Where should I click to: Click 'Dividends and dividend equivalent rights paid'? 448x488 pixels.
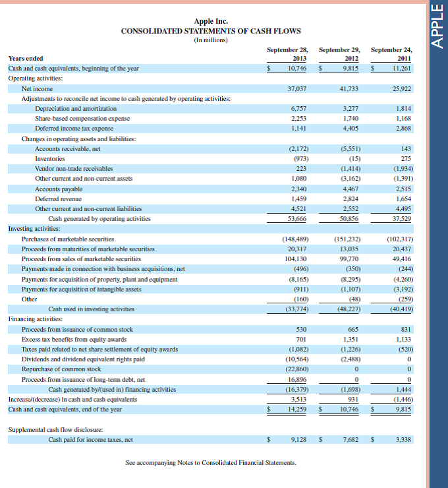tap(83, 359)
